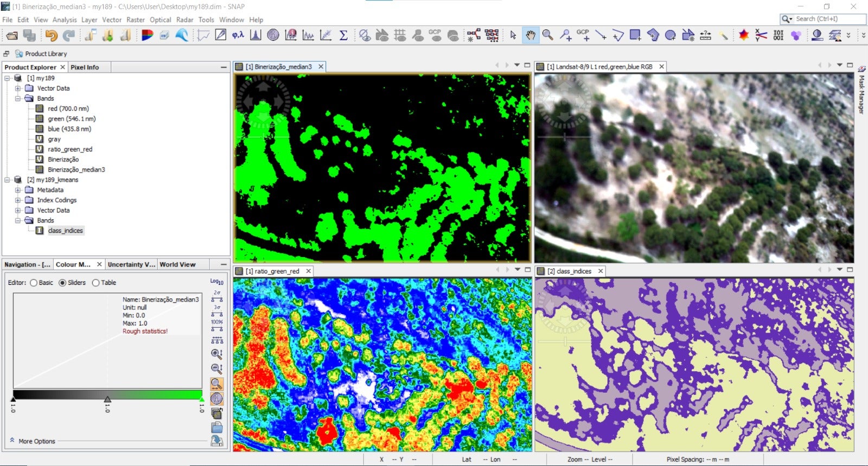Select the Zoom magnifier tool

click(548, 36)
